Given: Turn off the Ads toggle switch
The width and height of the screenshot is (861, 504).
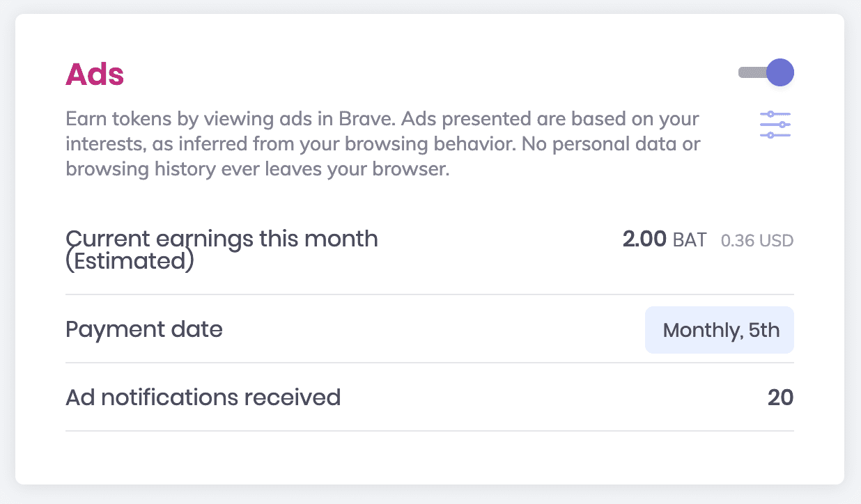Looking at the screenshot, I should pos(766,72).
